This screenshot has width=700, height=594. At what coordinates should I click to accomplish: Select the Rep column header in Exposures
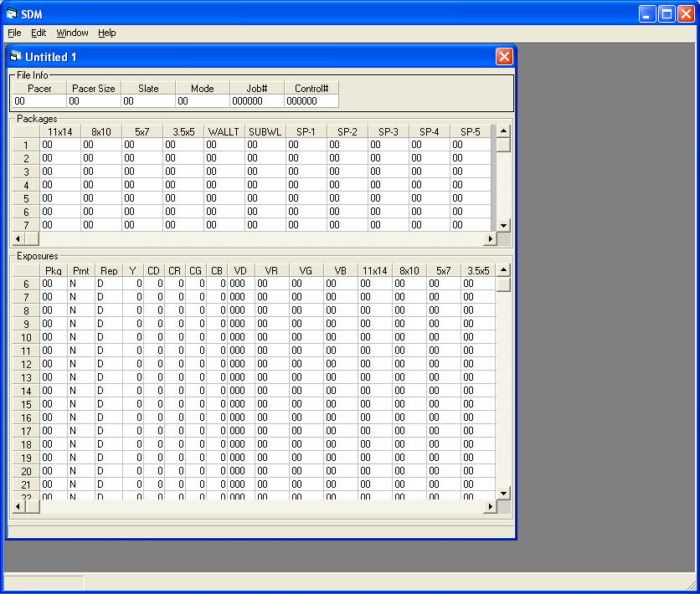pyautogui.click(x=109, y=271)
